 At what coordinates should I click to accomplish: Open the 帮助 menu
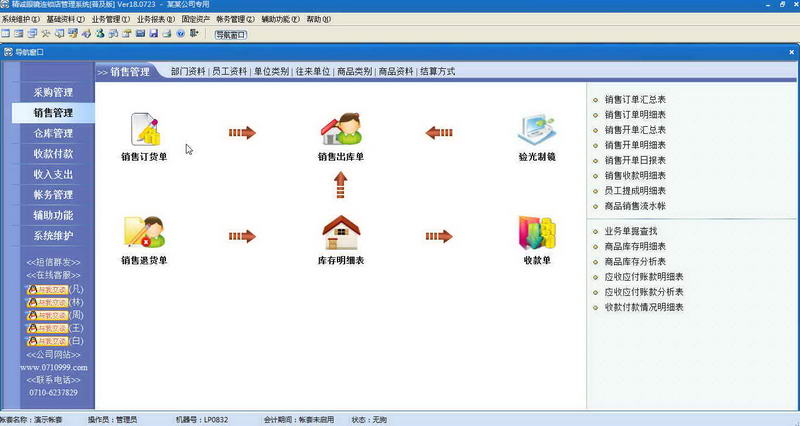(317, 19)
